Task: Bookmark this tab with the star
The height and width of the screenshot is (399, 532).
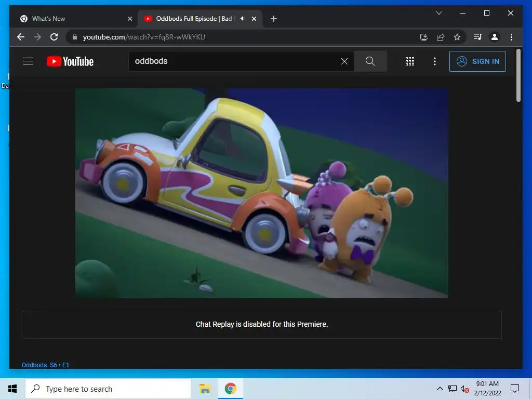Action: (457, 37)
